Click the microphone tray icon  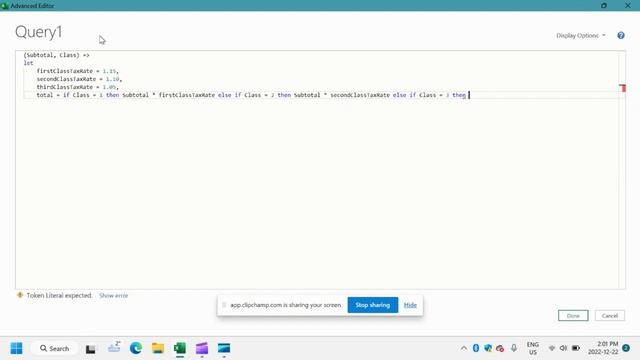514,348
